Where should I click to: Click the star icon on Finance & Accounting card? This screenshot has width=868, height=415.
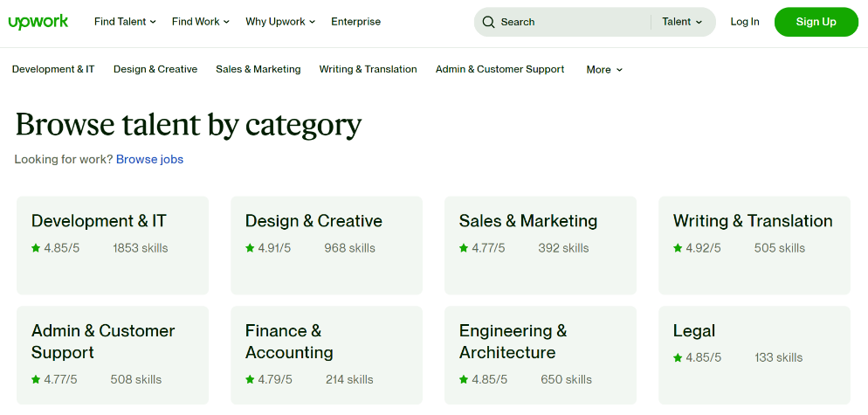[250, 379]
